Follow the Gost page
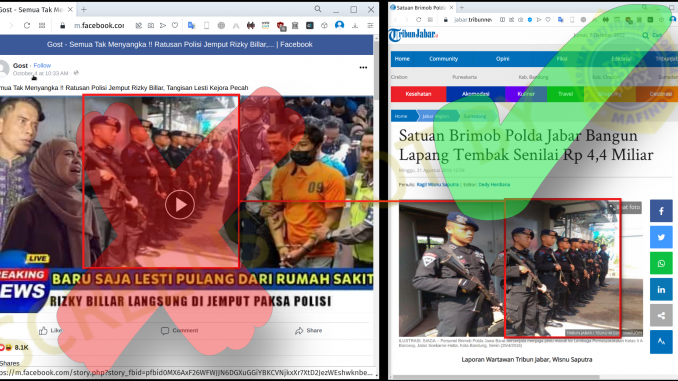 [x=42, y=65]
